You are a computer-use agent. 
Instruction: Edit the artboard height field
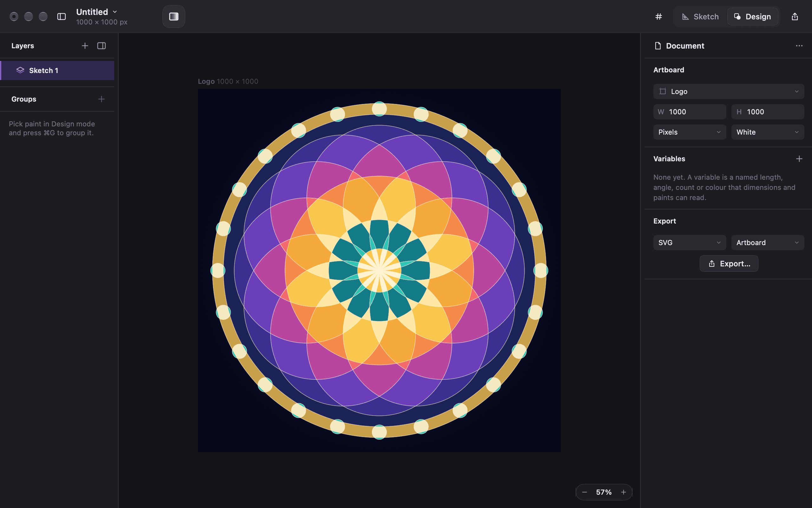[x=767, y=112]
